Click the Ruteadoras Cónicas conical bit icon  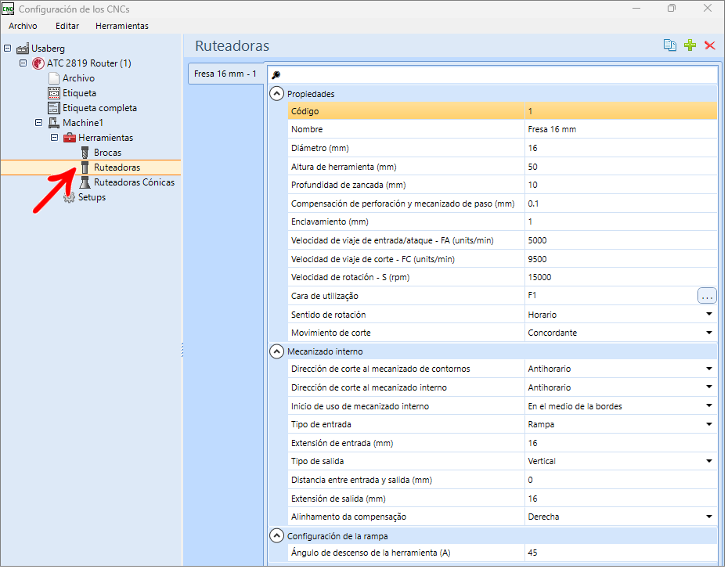(x=85, y=182)
